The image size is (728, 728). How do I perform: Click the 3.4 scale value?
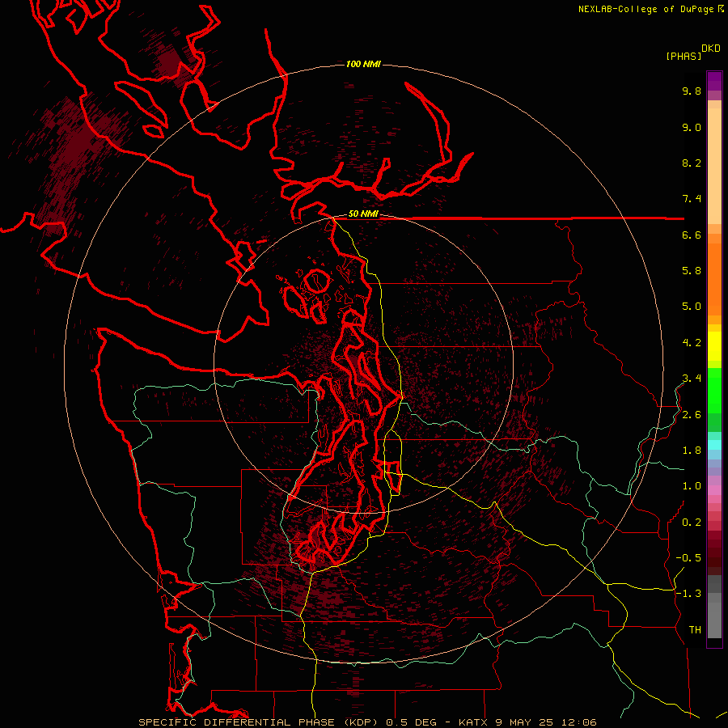click(x=692, y=379)
